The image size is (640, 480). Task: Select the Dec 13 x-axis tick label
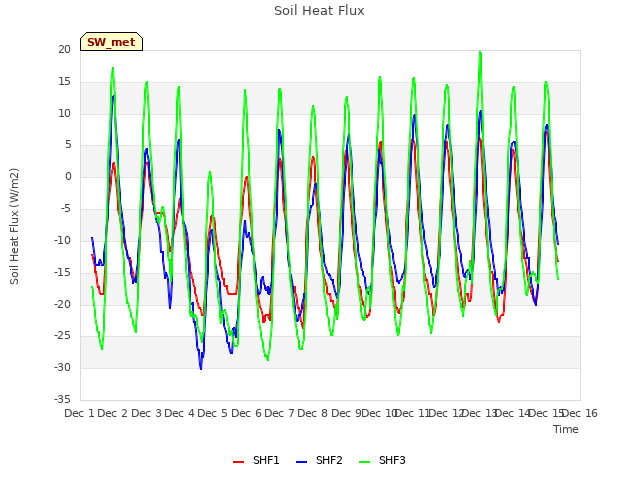[479, 413]
